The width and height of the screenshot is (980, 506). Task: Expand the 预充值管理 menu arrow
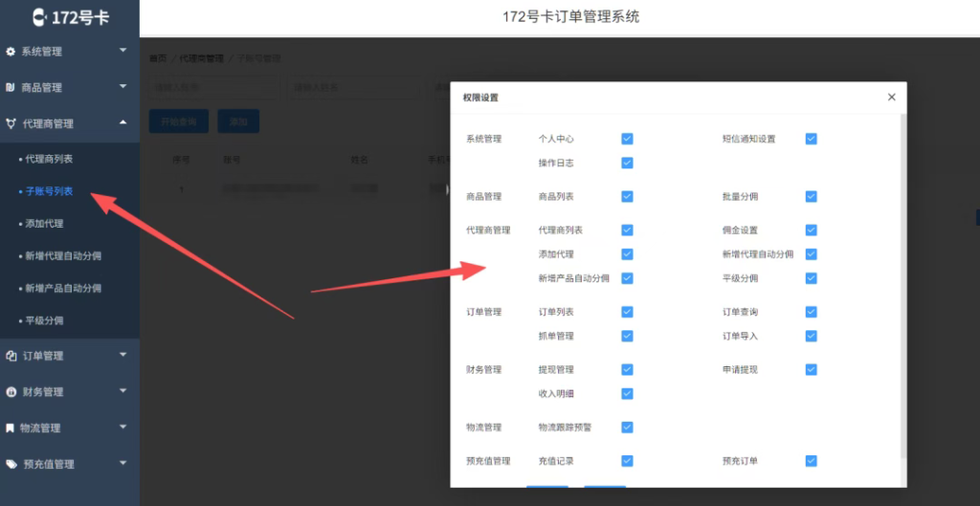pyautogui.click(x=123, y=463)
